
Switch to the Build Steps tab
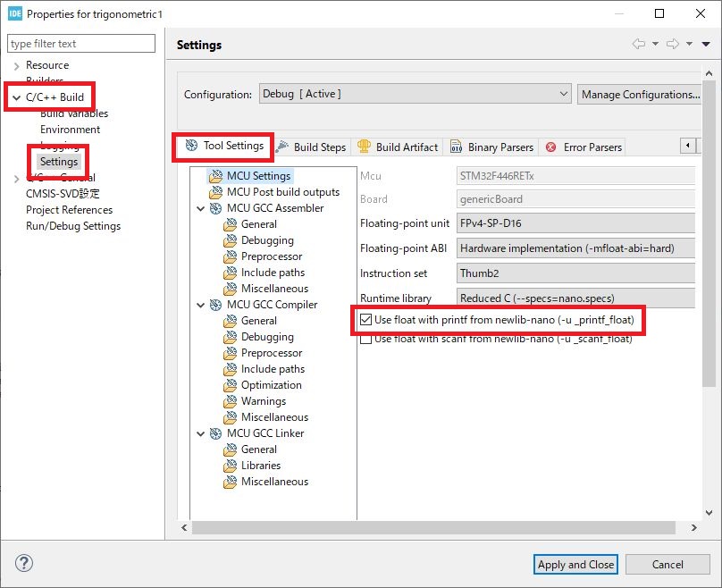point(311,147)
